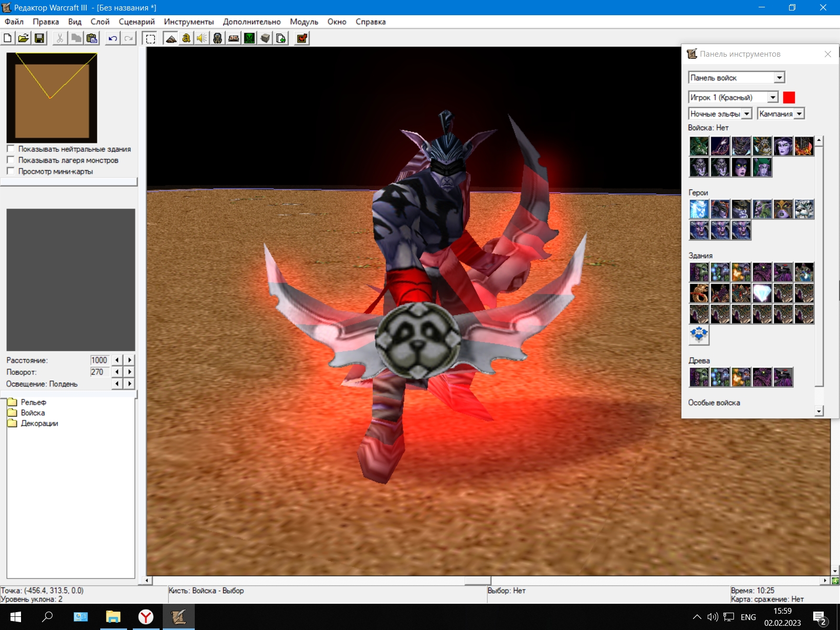Image resolution: width=840 pixels, height=630 pixels.
Task: Enable 'Показывать нейтральные здания' checkbox
Action: tap(10, 149)
